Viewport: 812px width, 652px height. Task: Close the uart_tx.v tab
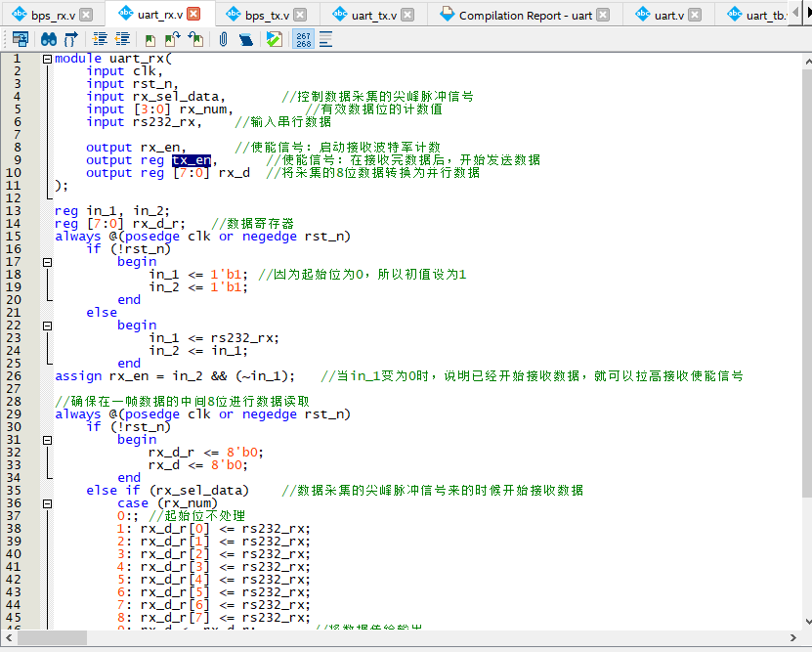click(x=407, y=15)
